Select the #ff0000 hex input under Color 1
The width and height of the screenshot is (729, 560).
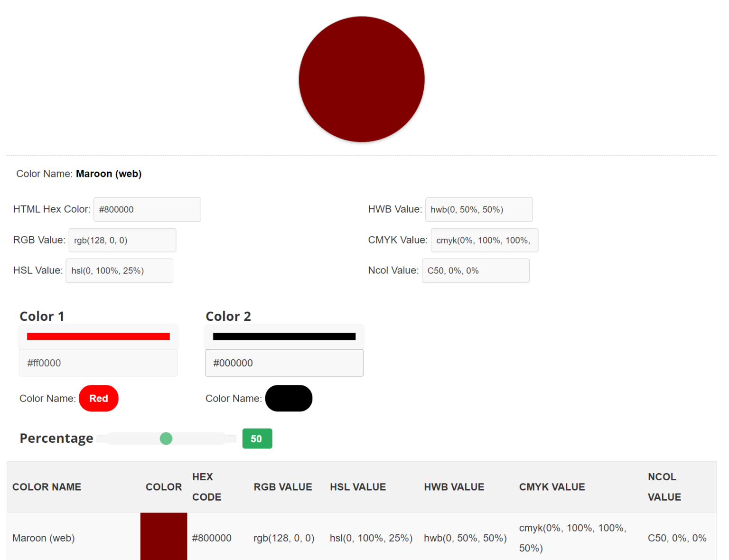coord(98,363)
